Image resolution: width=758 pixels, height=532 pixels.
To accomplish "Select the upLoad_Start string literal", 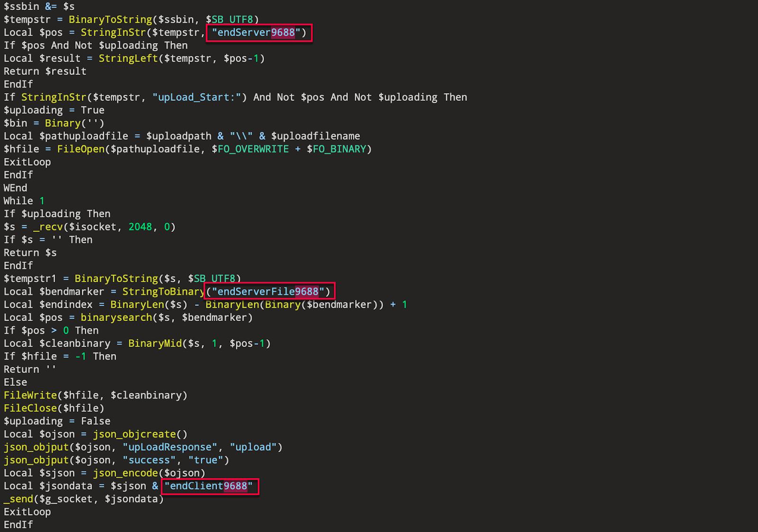I will point(196,97).
